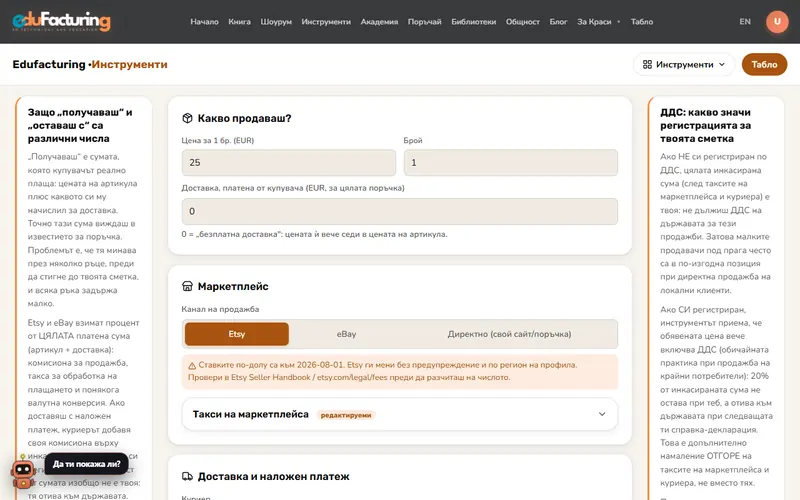This screenshot has height=500, width=800.
Task: Select "Директно (свой сайт/поръчка)" channel
Action: 509,334
